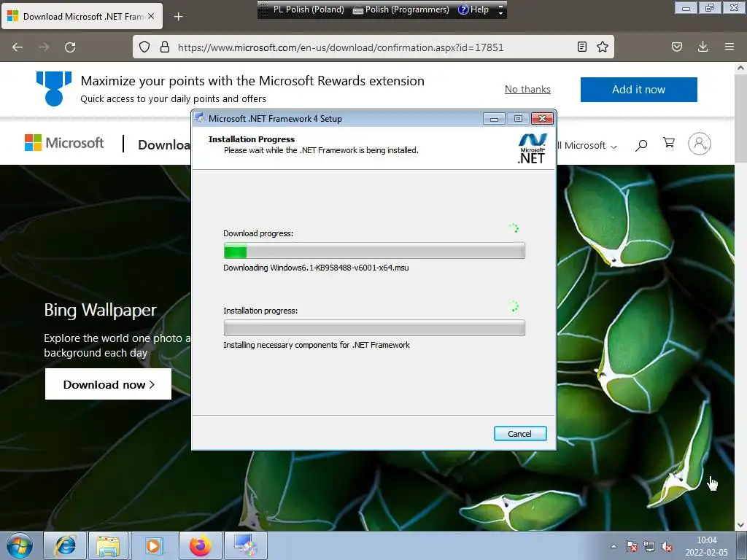Select the Download Microsoft .NET Framework tab
Screen dimensions: 747x560
(82, 16)
